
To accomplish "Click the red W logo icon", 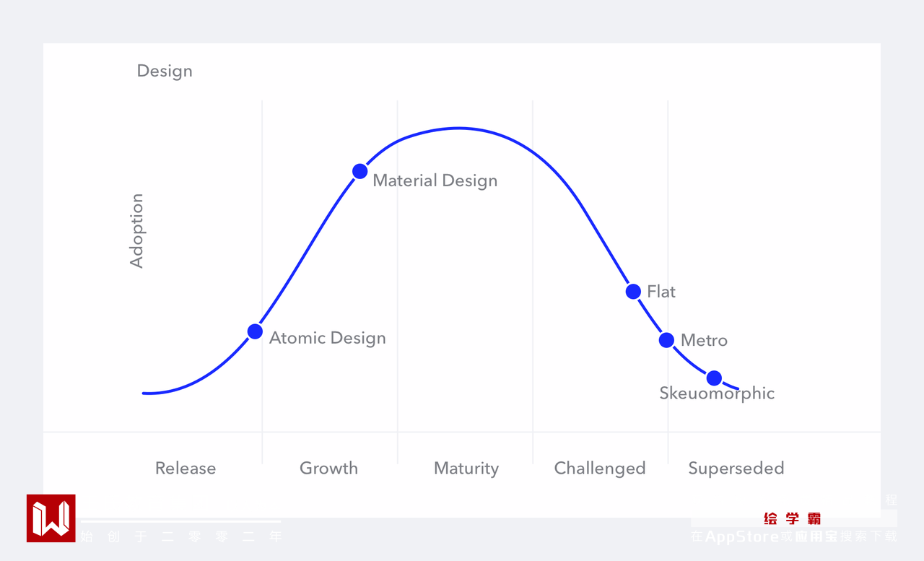I will [x=51, y=518].
